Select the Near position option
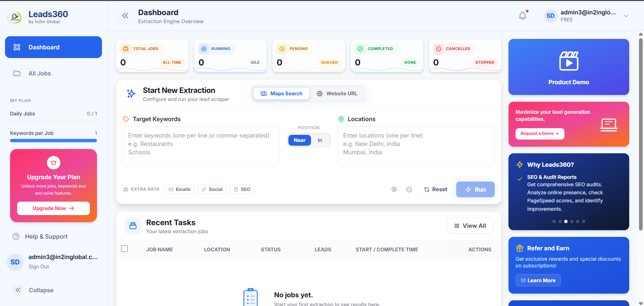 [300, 140]
